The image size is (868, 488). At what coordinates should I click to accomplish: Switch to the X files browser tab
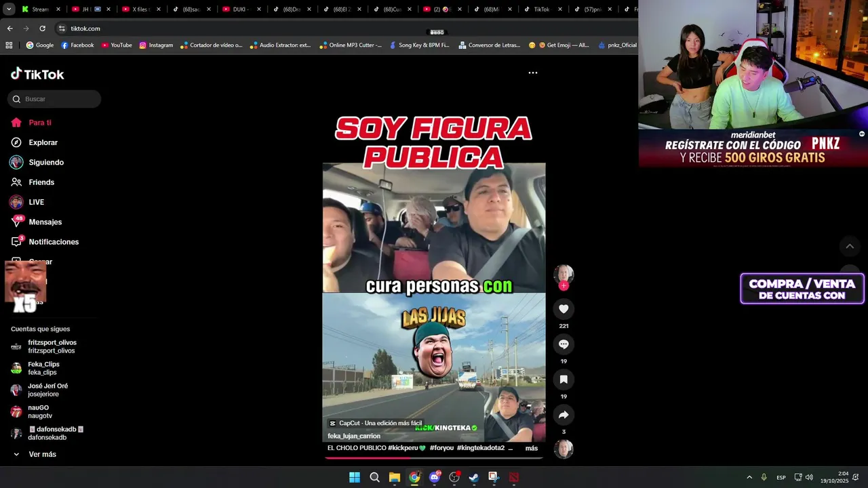(x=140, y=9)
